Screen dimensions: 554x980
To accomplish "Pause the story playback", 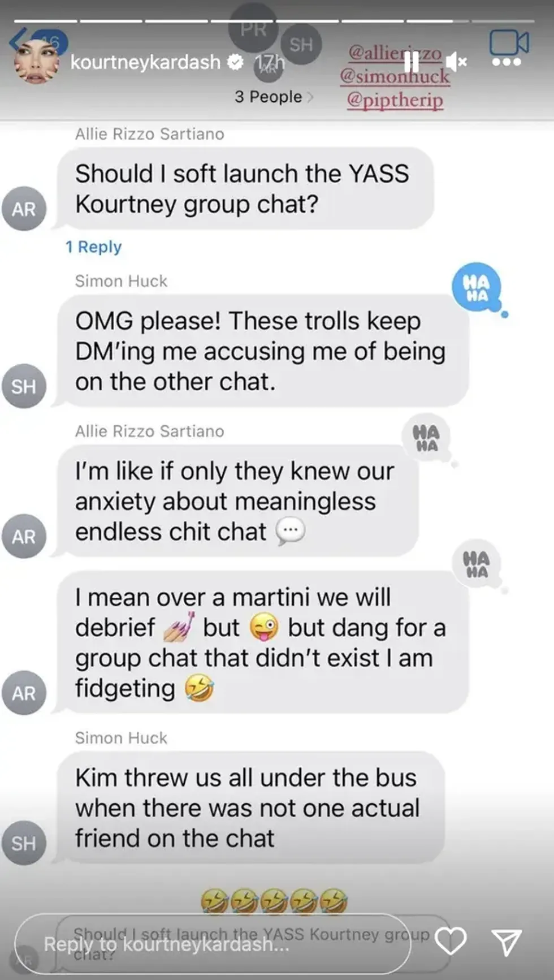I will tap(412, 61).
